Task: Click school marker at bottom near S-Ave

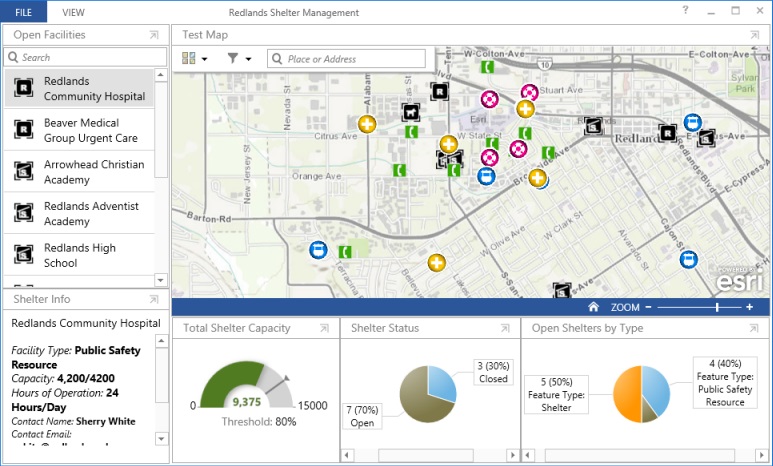Action: point(562,290)
